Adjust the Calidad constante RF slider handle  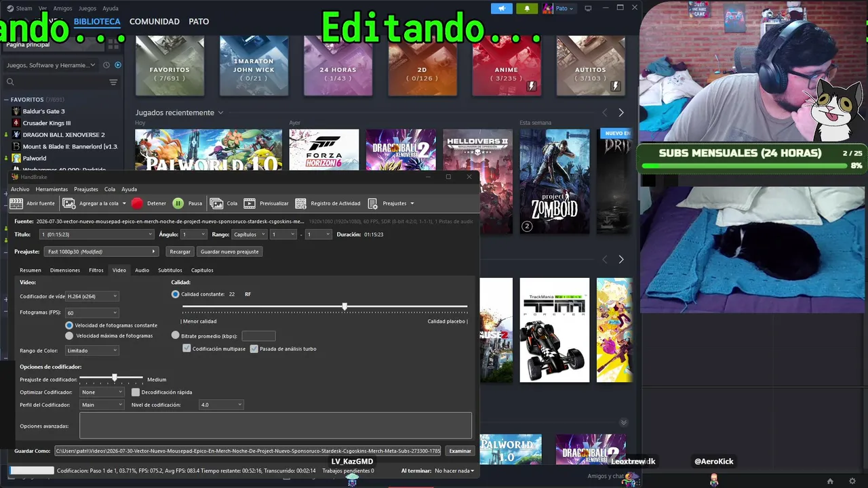point(345,307)
